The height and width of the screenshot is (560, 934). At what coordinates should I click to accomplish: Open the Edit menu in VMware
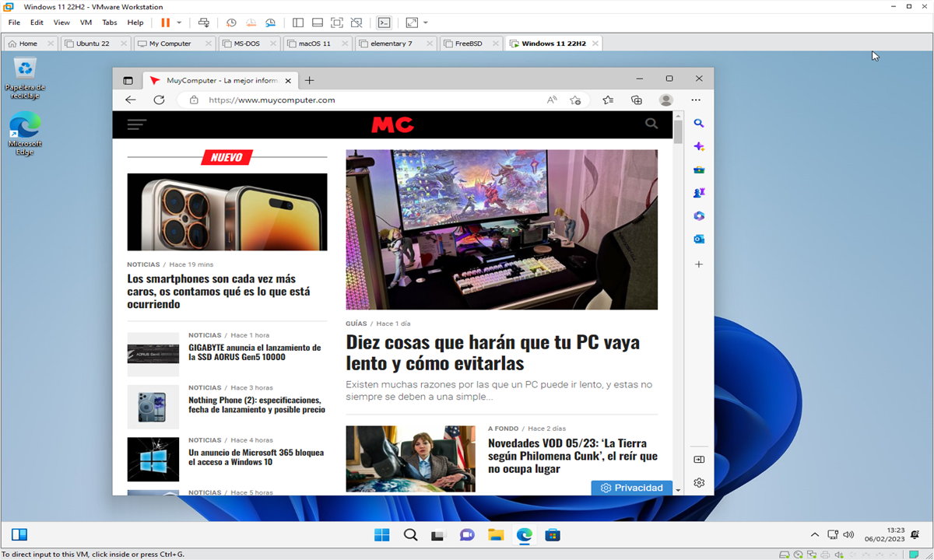point(37,23)
